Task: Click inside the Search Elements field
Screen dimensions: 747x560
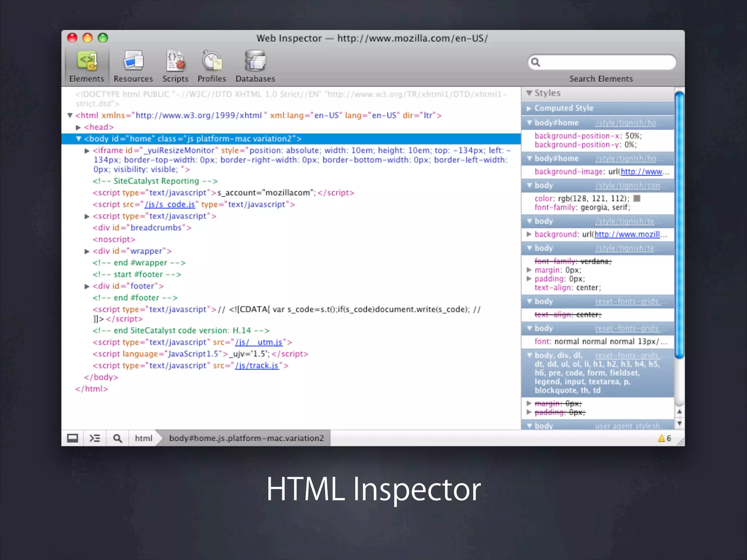Action: (602, 62)
